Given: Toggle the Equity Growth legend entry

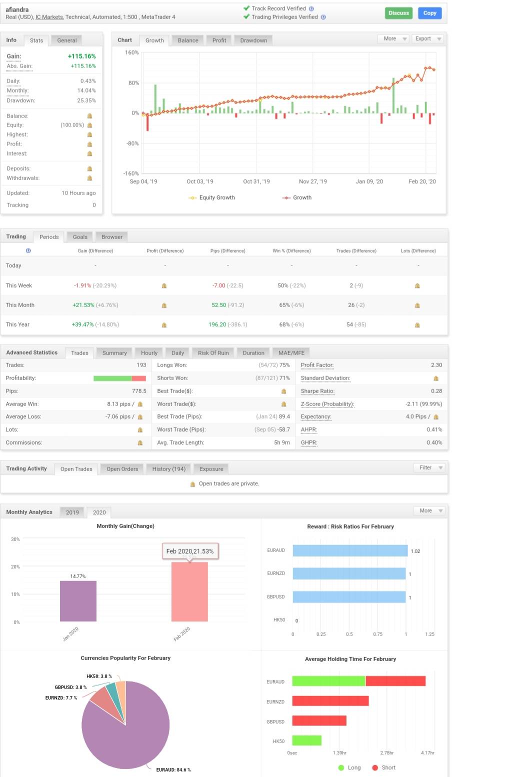Looking at the screenshot, I should (x=211, y=197).
